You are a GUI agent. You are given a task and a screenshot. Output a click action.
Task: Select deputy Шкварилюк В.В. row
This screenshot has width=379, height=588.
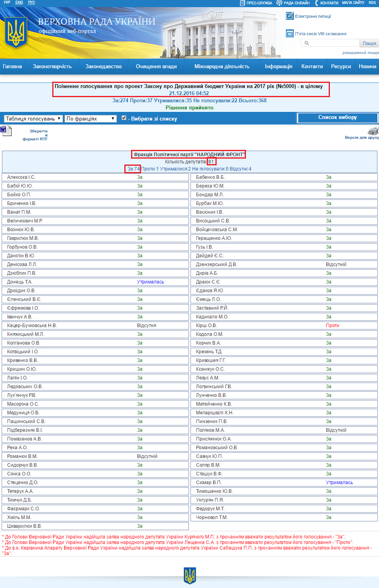point(95,526)
